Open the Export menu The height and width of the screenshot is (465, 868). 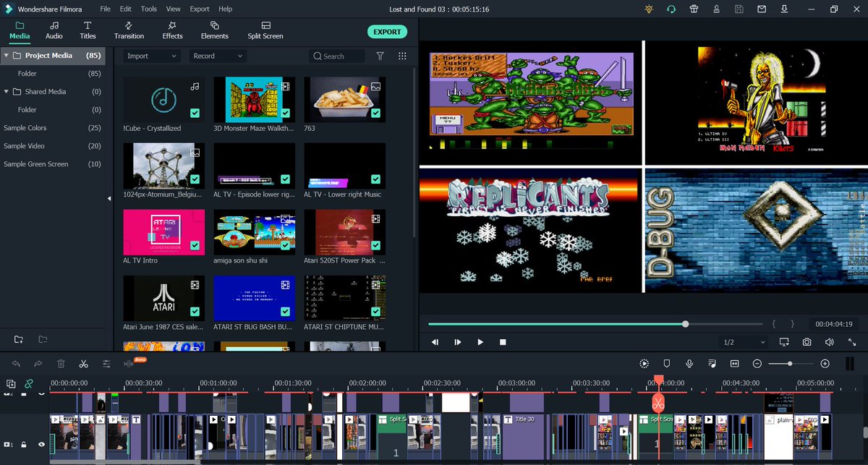200,9
